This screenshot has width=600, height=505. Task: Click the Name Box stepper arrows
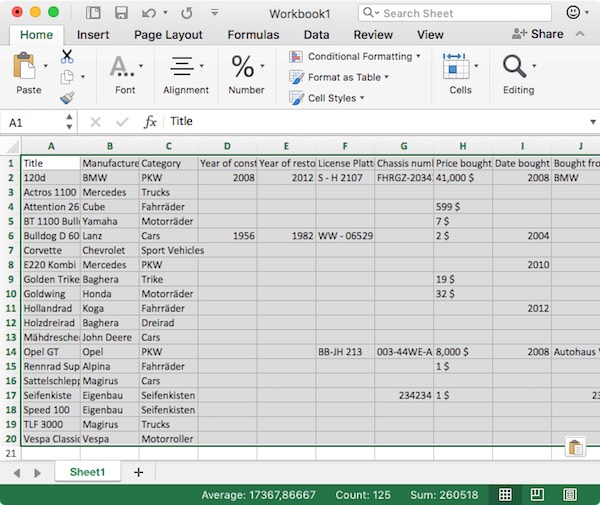pyautogui.click(x=69, y=122)
